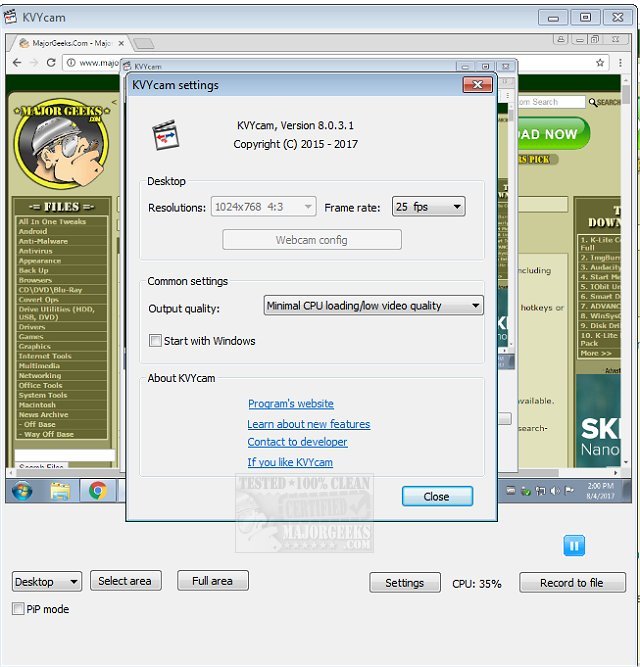Click the Chrome icon on previewed taskbar
The height and width of the screenshot is (667, 640).
(98, 491)
